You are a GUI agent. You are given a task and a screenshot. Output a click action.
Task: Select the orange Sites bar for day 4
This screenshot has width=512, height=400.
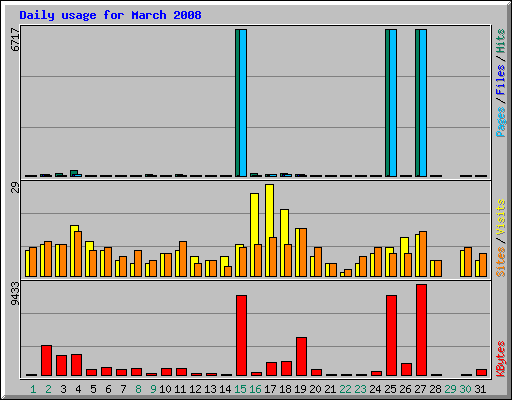tap(78, 254)
